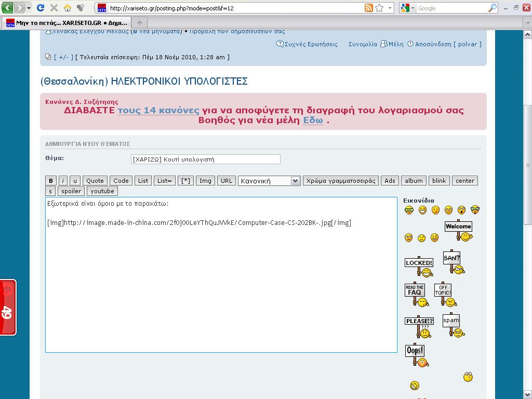
Task: Focus the Google search box
Action: click(x=451, y=8)
